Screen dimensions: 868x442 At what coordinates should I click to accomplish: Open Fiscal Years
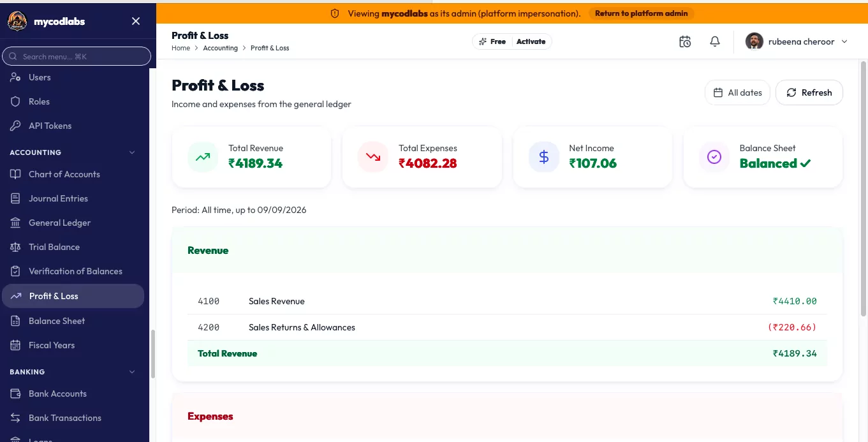point(52,345)
